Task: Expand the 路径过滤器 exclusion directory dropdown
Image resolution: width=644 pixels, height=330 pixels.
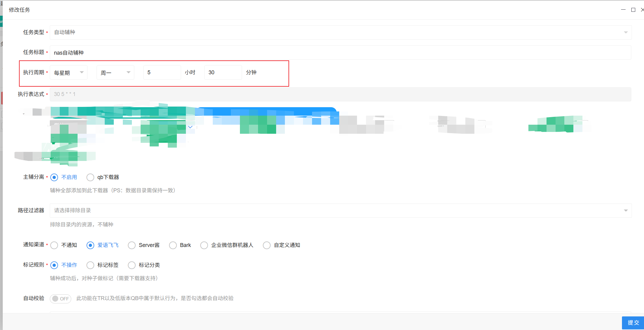Action: (x=626, y=210)
